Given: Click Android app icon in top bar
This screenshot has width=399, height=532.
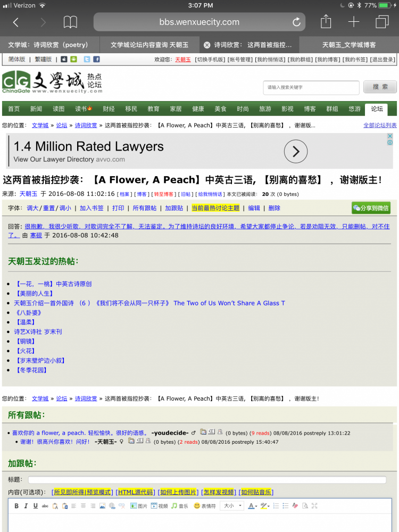Looking at the screenshot, I should [x=73, y=59].
